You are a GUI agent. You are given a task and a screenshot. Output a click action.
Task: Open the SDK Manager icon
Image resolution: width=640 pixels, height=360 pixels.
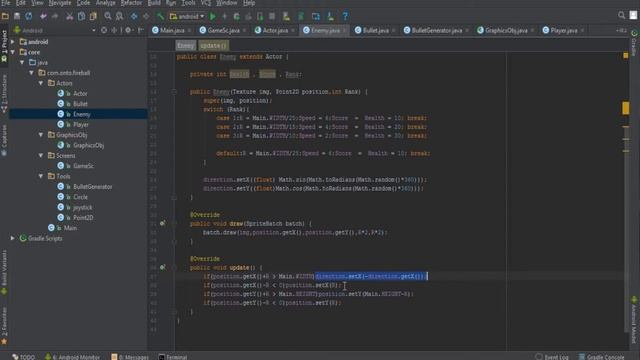(330, 16)
